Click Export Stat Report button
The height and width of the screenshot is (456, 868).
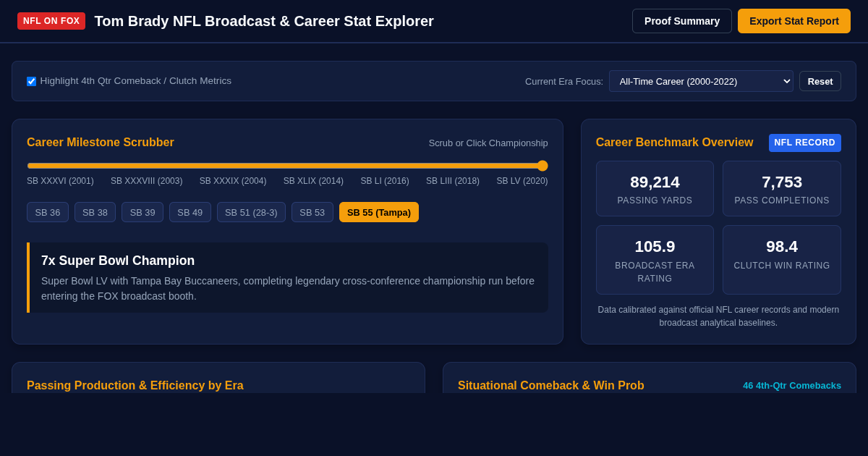coord(794,21)
